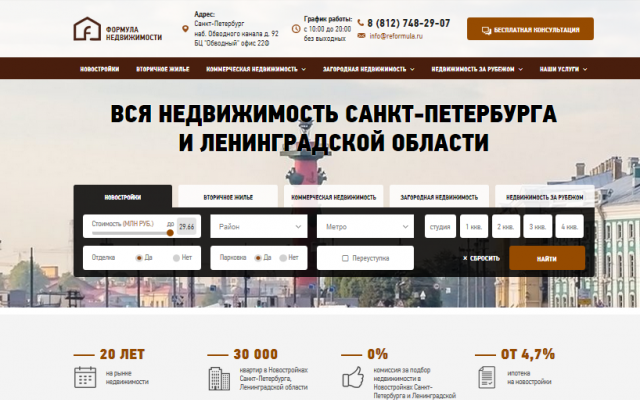Click phone number 8 (812) 748-29-07
Screen dimensions: 640x400
pyautogui.click(x=409, y=23)
